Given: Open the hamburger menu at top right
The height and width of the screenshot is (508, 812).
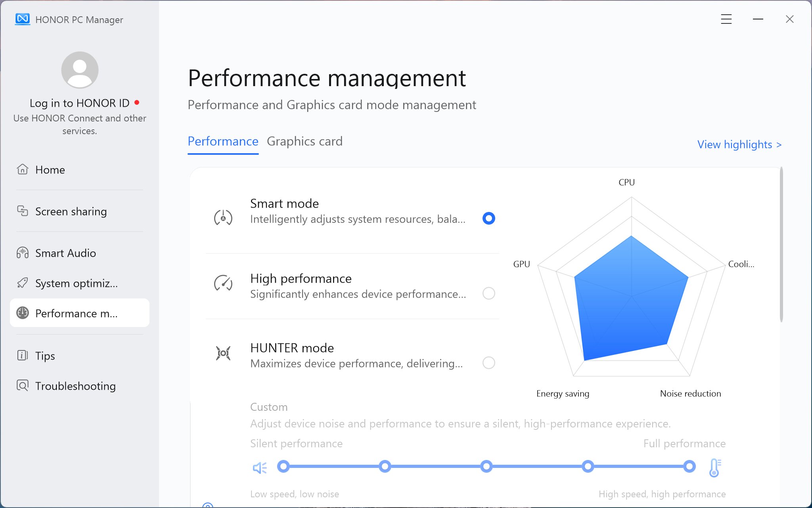Looking at the screenshot, I should click(726, 19).
